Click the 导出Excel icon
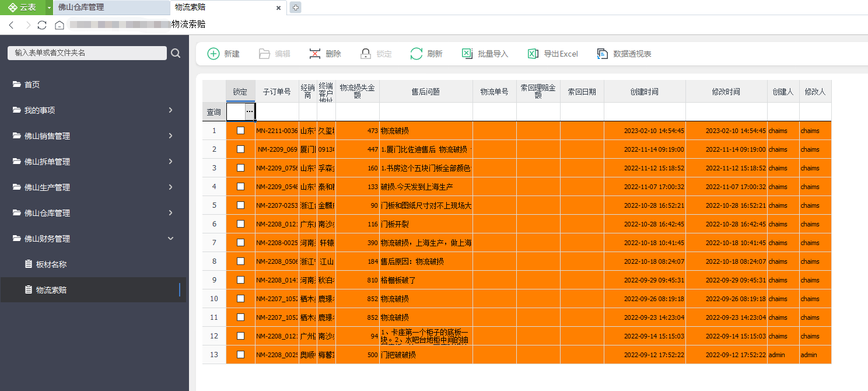The image size is (868, 391). click(x=533, y=54)
